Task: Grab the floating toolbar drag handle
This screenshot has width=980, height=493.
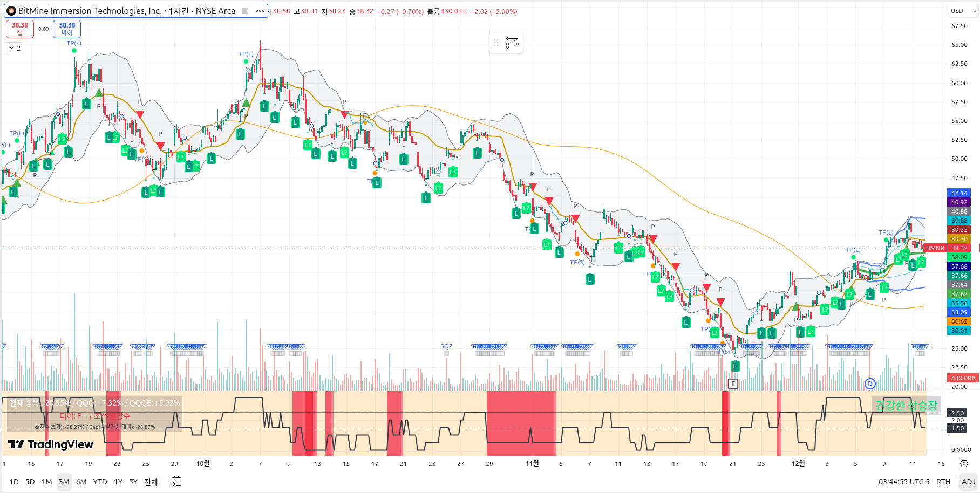Action: pos(496,43)
